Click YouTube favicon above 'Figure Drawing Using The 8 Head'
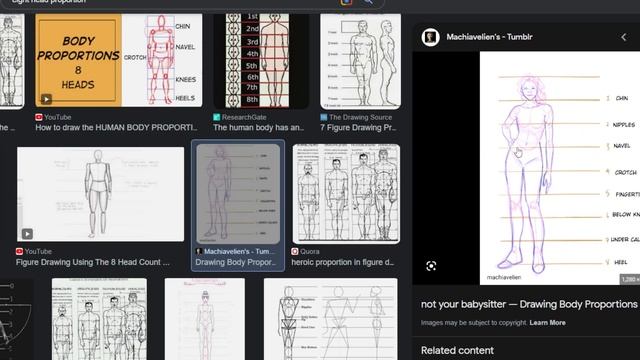The width and height of the screenshot is (640, 360). [19, 251]
